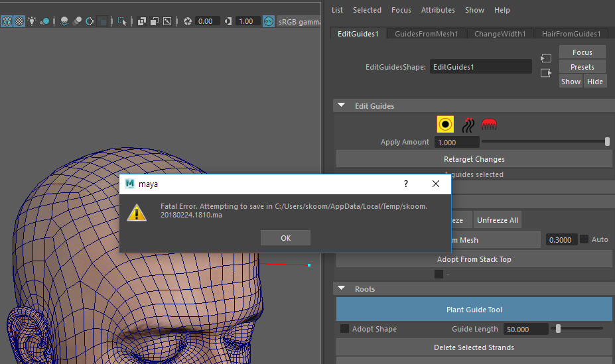Enable use all lights bulb icon

(32, 21)
